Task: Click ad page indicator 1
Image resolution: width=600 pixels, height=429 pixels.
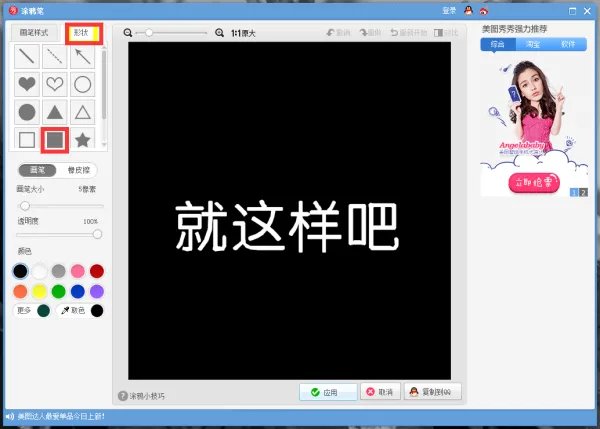Action: pyautogui.click(x=574, y=192)
